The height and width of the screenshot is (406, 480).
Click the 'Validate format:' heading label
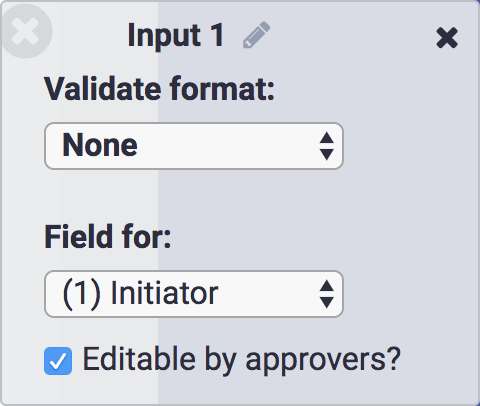[x=160, y=89]
